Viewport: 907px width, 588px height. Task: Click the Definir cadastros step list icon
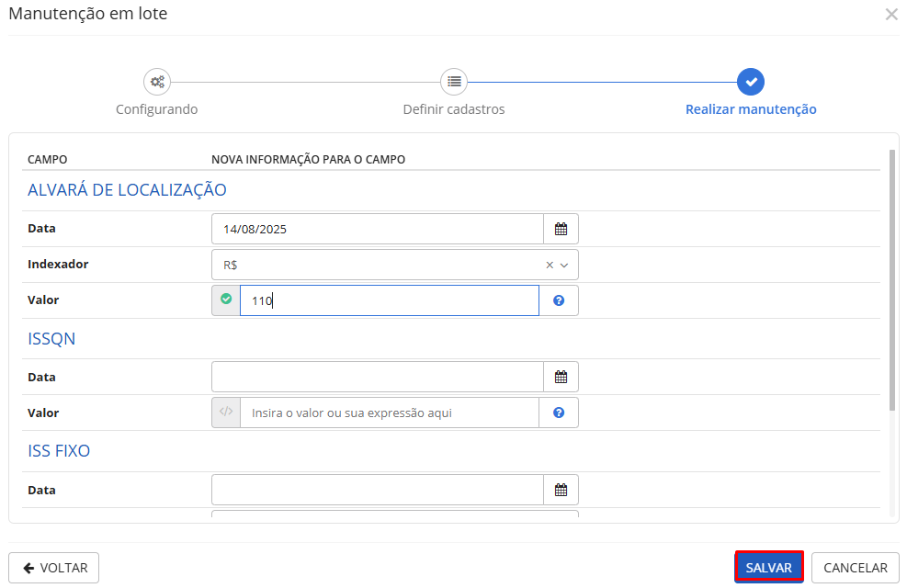[454, 82]
